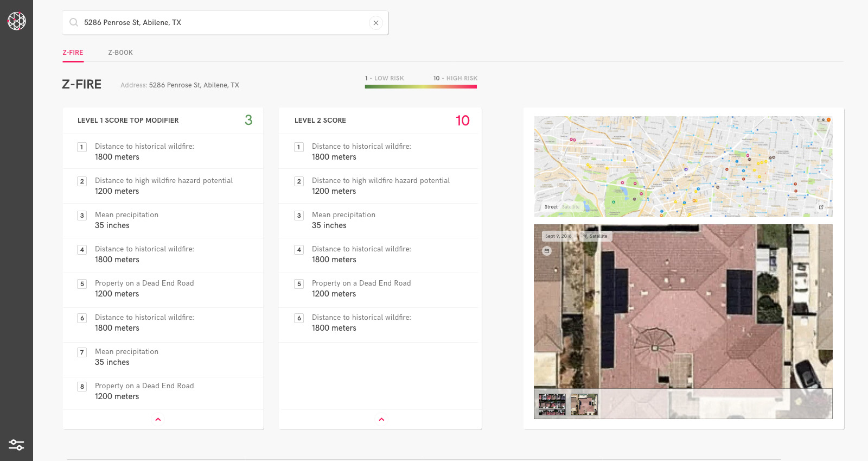
Task: Click 'Distance to high wildfire hazard potential' in Level 1
Action: tap(164, 181)
